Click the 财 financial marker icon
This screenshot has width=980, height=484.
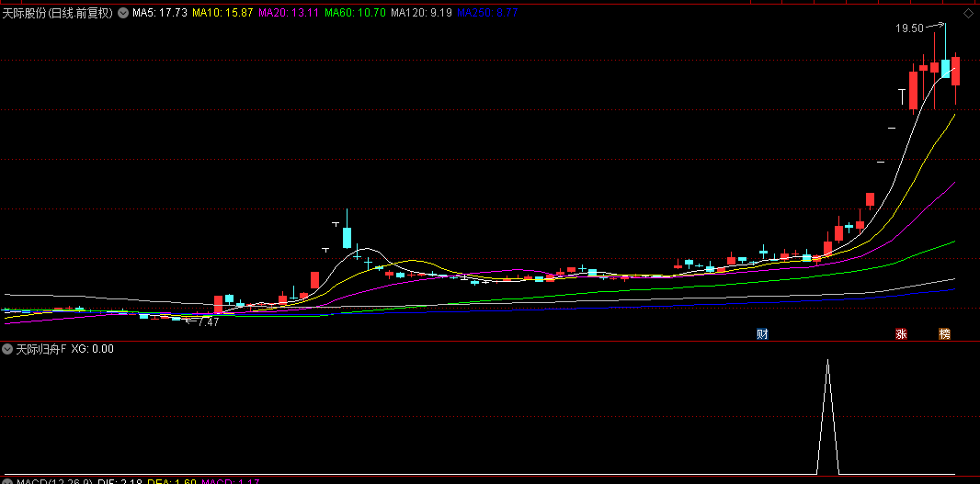[x=762, y=334]
